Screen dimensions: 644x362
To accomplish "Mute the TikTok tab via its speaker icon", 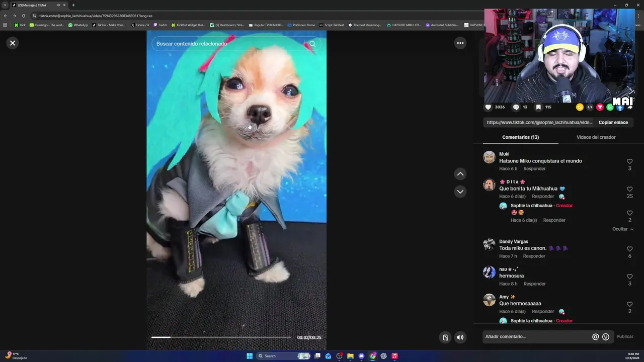I will click(58, 5).
